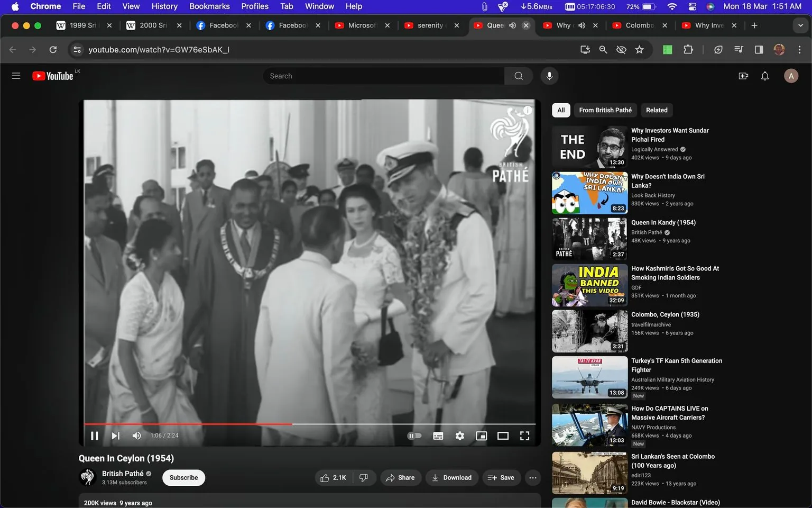This screenshot has height=508, width=812.
Task: Enable subtitles with the captions icon
Action: [x=438, y=436]
